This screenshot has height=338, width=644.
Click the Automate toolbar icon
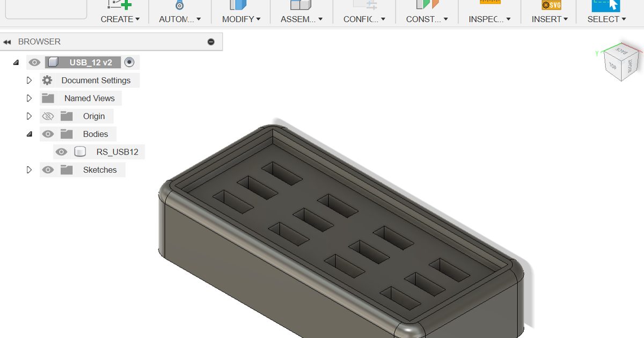(179, 6)
